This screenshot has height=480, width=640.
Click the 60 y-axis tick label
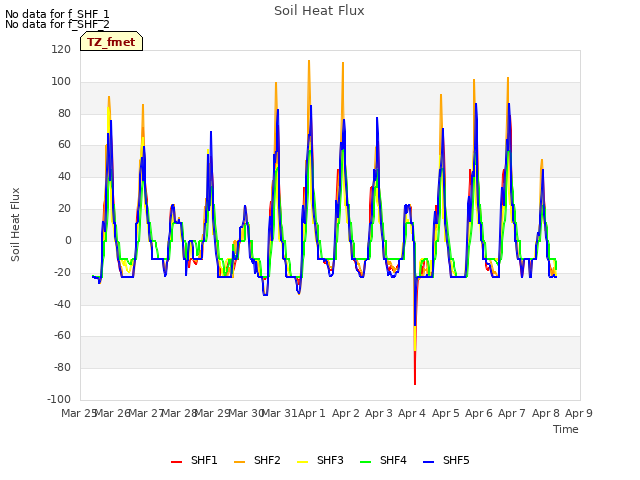[64, 144]
